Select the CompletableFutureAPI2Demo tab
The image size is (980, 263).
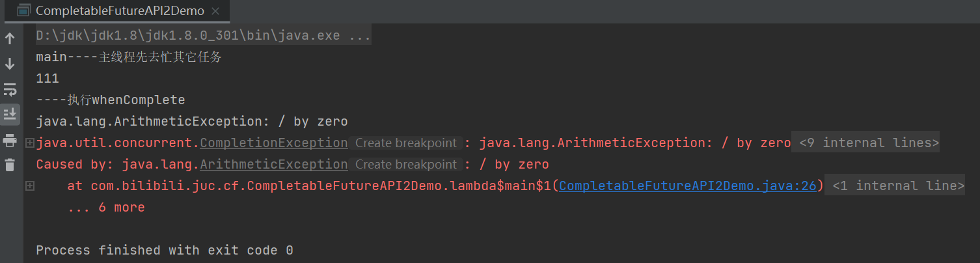[120, 11]
